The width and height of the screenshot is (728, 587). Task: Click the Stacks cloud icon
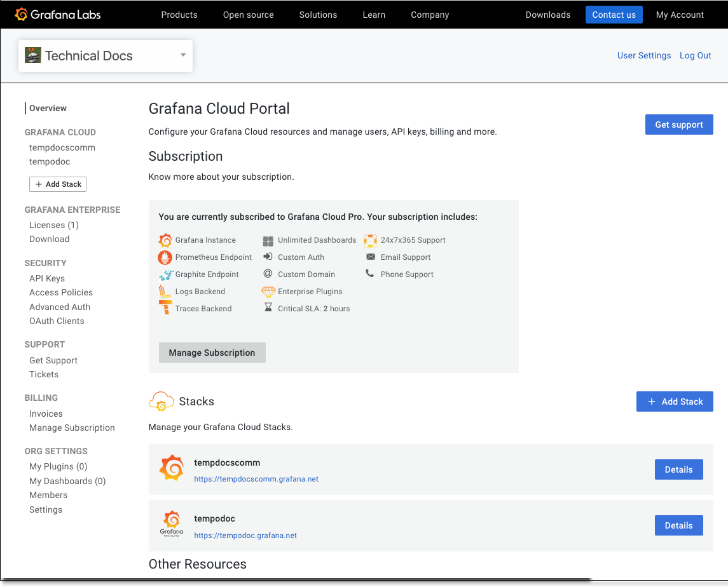point(161,401)
